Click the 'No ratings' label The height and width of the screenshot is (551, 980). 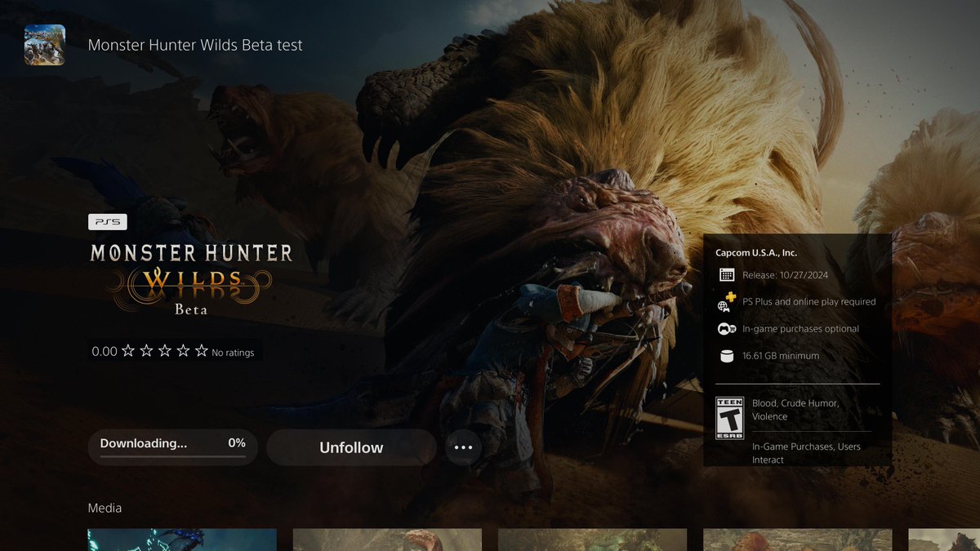233,353
